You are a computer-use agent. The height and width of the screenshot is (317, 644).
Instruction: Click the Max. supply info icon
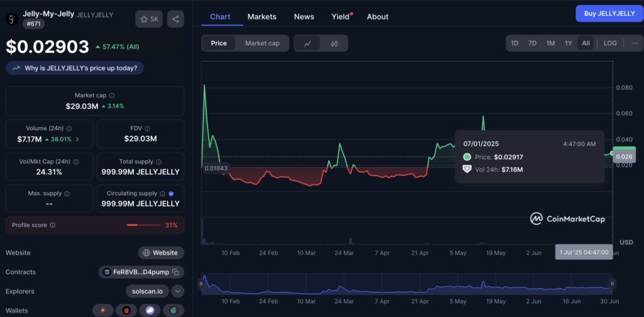pos(67,193)
